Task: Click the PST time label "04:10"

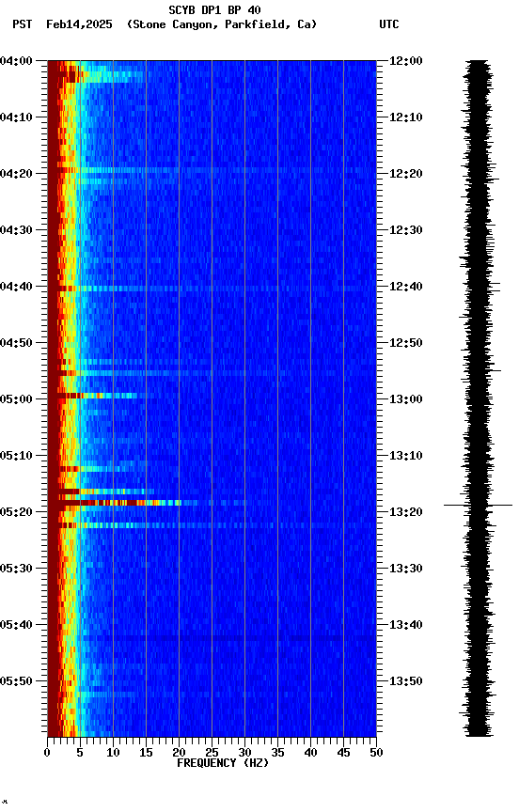Action: [x=16, y=117]
